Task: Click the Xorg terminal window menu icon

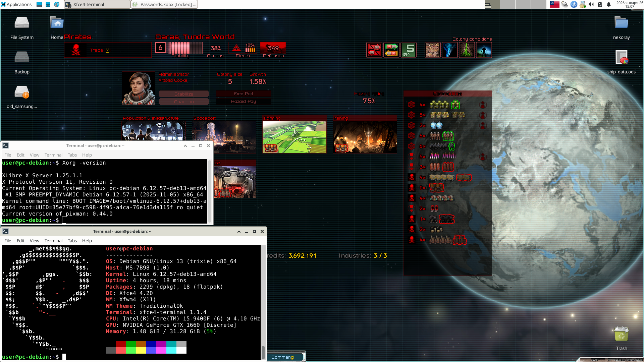Action: pos(5,145)
